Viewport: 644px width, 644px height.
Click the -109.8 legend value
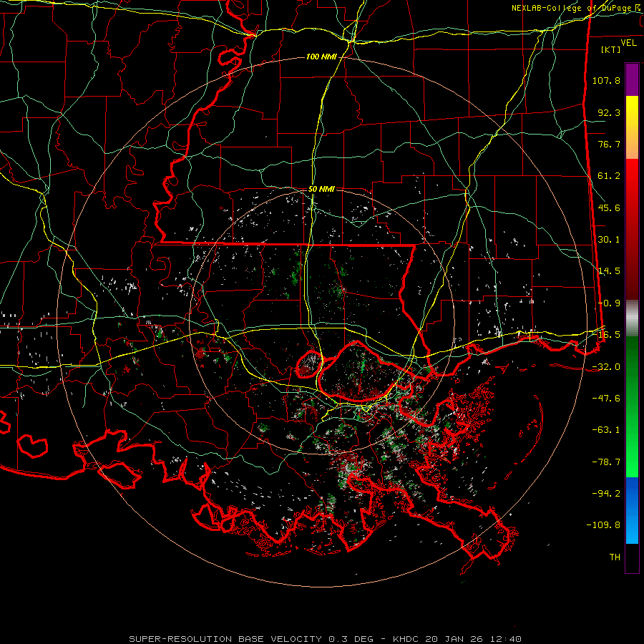click(604, 525)
